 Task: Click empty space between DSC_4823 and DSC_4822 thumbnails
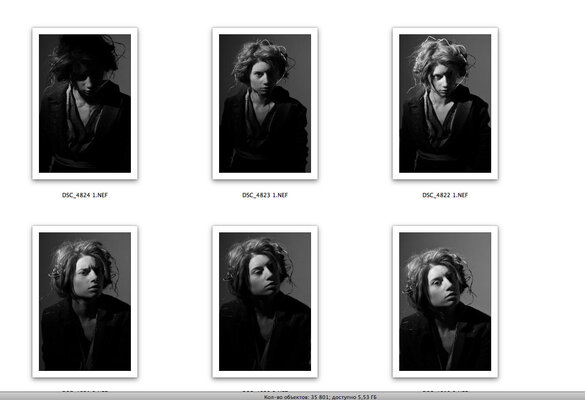355,103
